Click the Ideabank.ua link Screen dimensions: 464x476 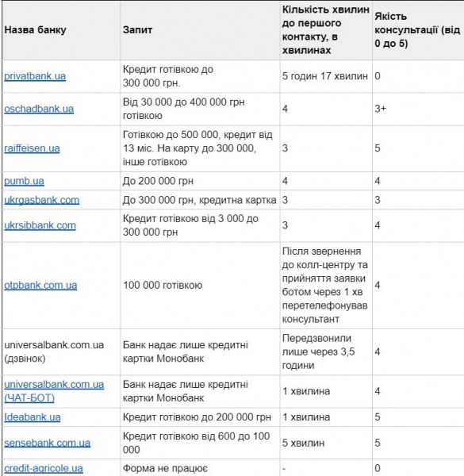click(x=33, y=417)
